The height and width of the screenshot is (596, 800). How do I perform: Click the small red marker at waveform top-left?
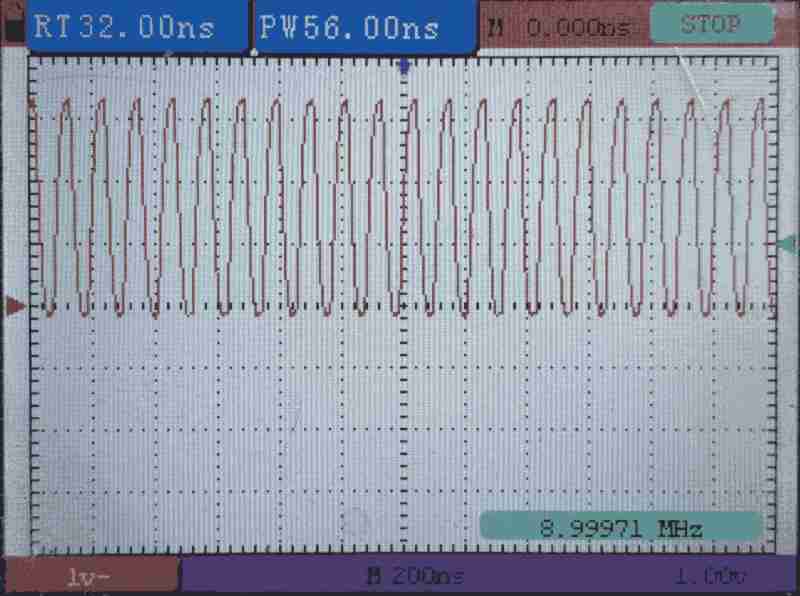33,102
